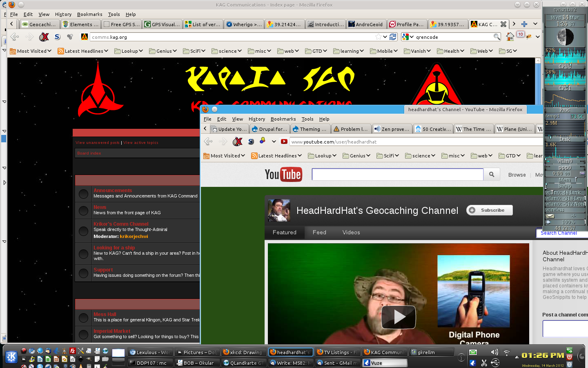Click the bug icon with badge 10
This screenshot has width=588, height=368.
click(x=528, y=37)
